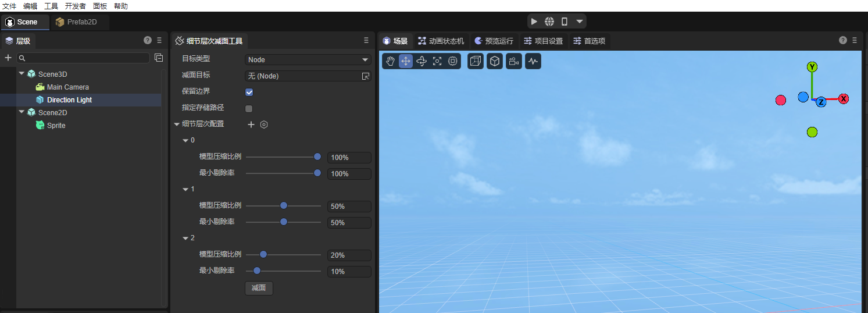868x313 pixels.
Task: Select the move tool in scene toolbar
Action: pos(406,61)
